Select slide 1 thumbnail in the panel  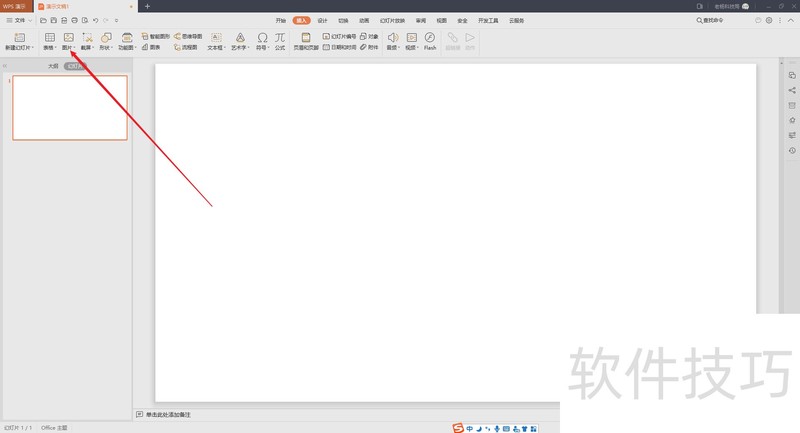[x=70, y=108]
